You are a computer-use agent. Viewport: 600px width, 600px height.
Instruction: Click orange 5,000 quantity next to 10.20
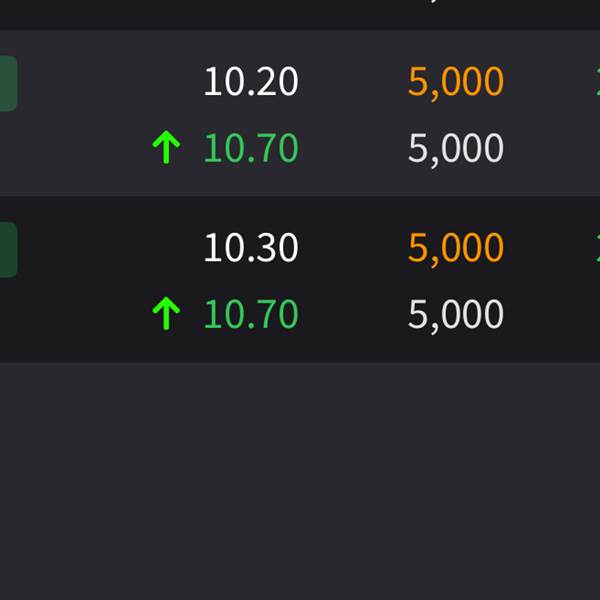click(455, 82)
